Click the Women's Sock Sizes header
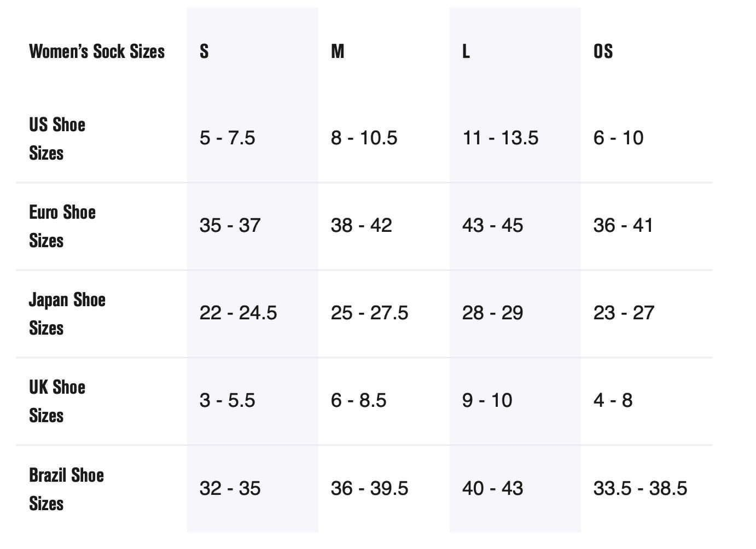The width and height of the screenshot is (756, 549). (97, 51)
